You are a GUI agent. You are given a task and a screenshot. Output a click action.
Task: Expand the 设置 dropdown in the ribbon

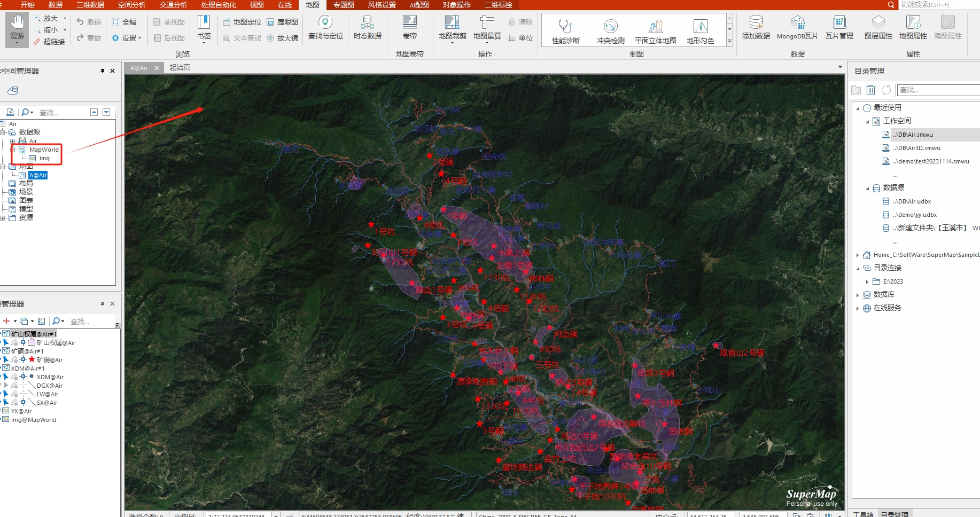(x=127, y=38)
